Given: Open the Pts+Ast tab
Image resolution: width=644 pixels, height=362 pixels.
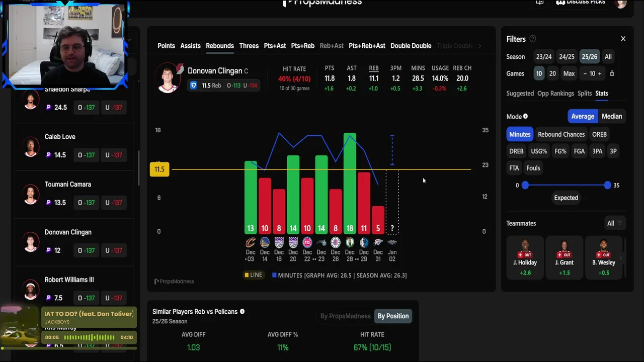Looking at the screenshot, I should pyautogui.click(x=275, y=46).
